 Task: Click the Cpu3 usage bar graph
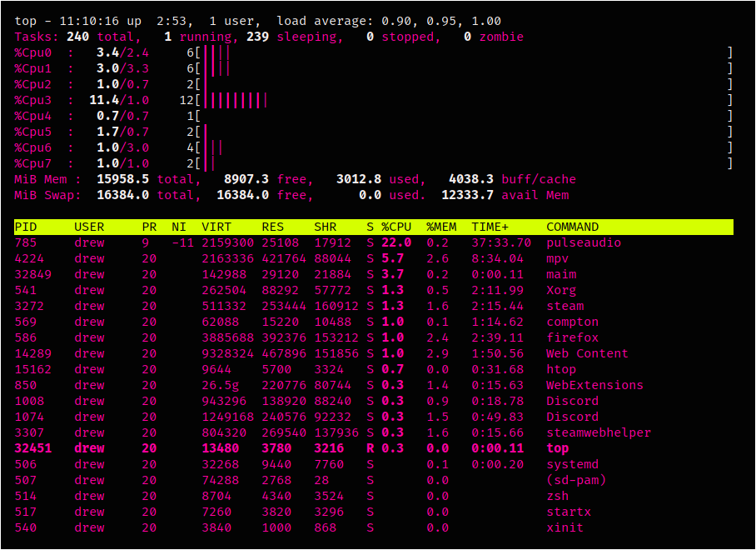237,101
